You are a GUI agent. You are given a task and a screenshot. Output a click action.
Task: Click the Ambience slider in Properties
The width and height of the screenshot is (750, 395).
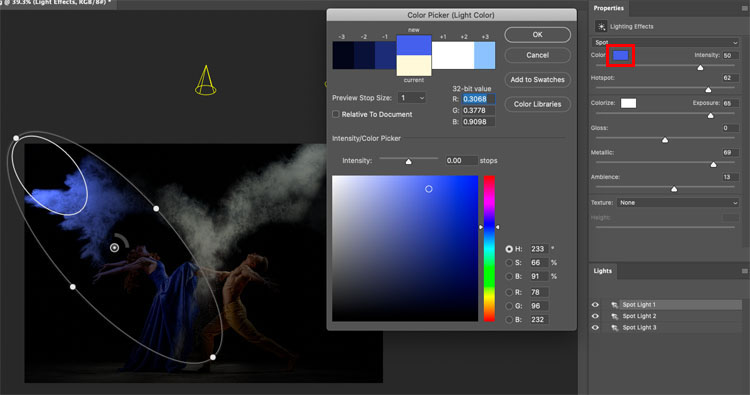[x=665, y=188]
